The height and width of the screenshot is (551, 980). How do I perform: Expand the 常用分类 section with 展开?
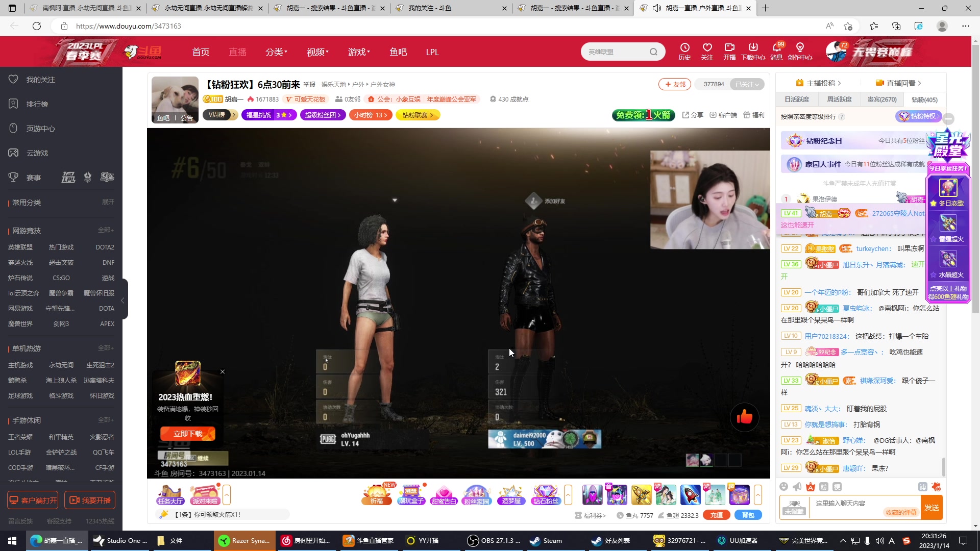108,202
